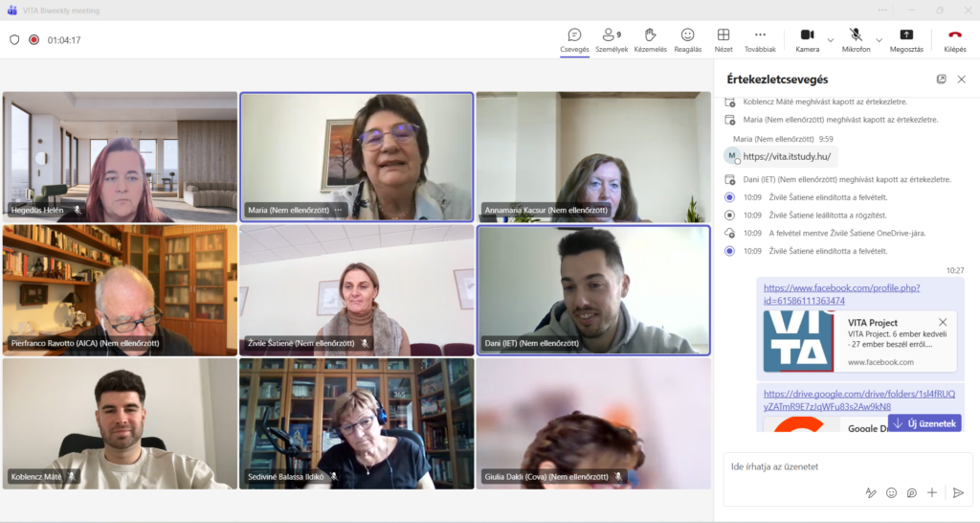This screenshot has height=523, width=980.
Task: Change layout with the Nézet icon
Action: (x=724, y=39)
